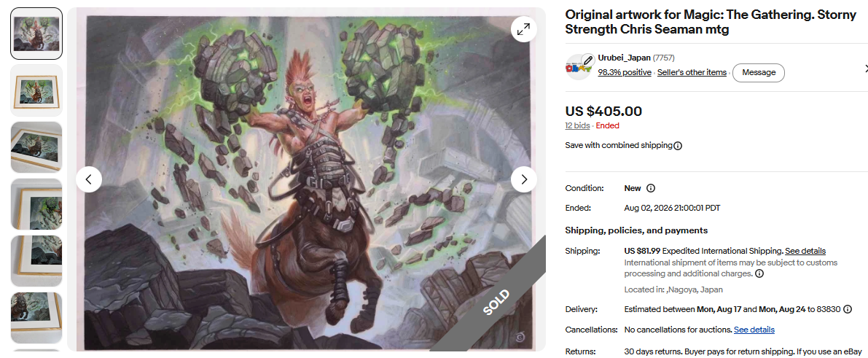Viewport: 868px width, 358px height.
Task: Open the info icon beside combined shipping
Action: pos(678,146)
